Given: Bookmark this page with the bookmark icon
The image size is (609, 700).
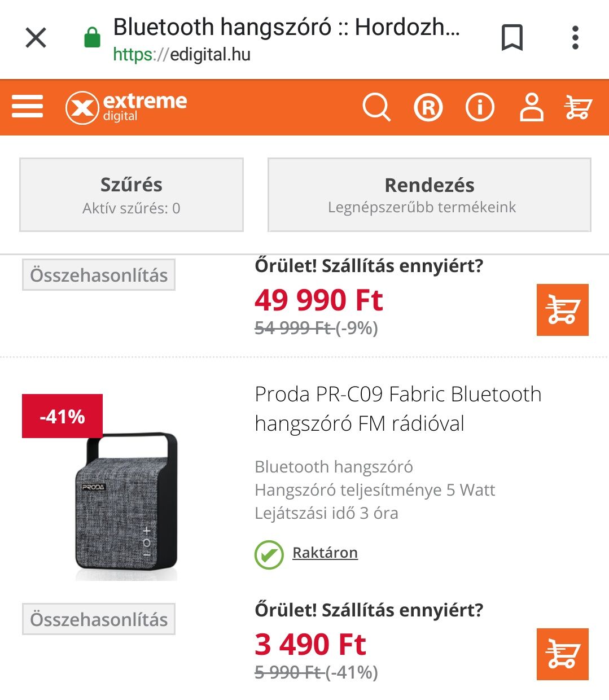Looking at the screenshot, I should [x=512, y=38].
